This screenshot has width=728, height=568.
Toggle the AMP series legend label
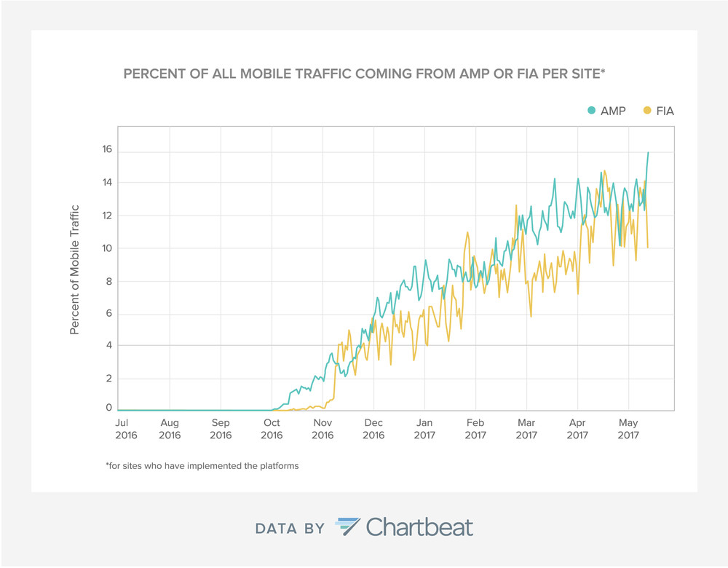pos(613,111)
